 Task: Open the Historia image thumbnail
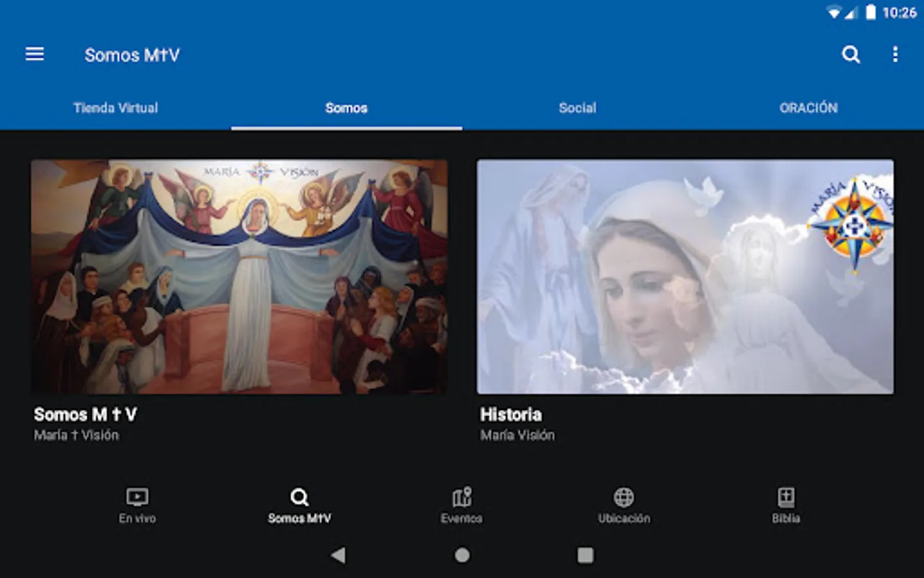685,277
